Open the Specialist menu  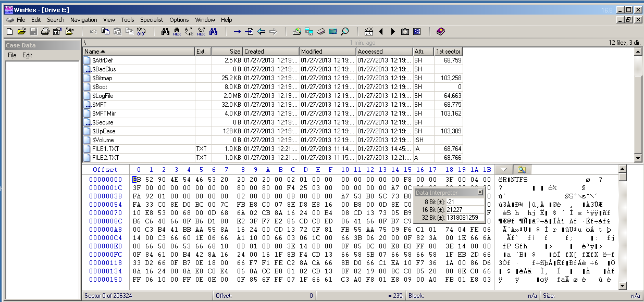pos(152,20)
